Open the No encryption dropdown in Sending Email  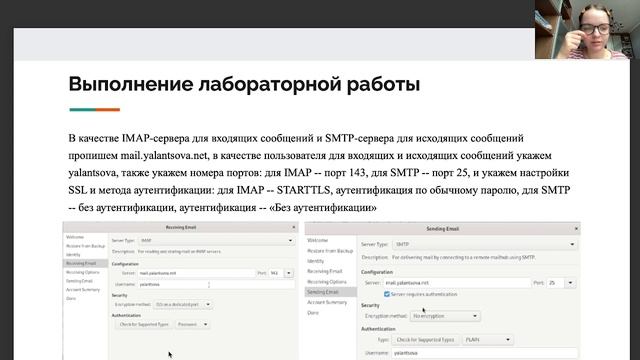coord(445,316)
